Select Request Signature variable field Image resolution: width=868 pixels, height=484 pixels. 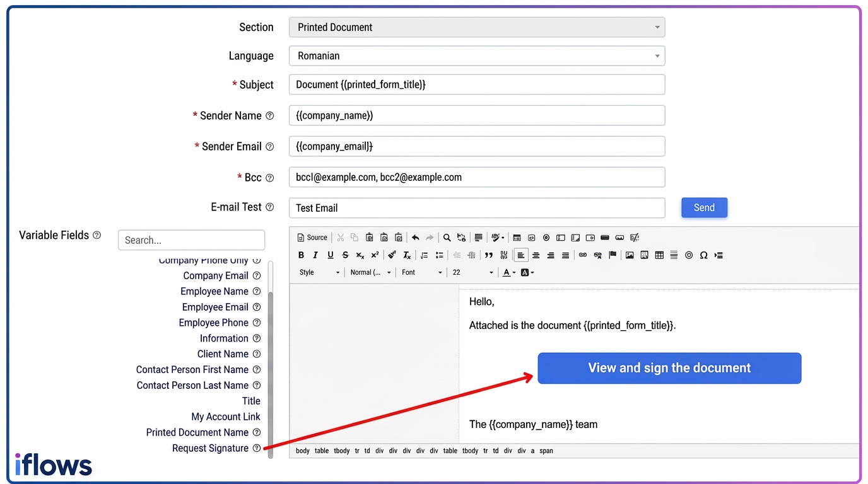pyautogui.click(x=210, y=448)
